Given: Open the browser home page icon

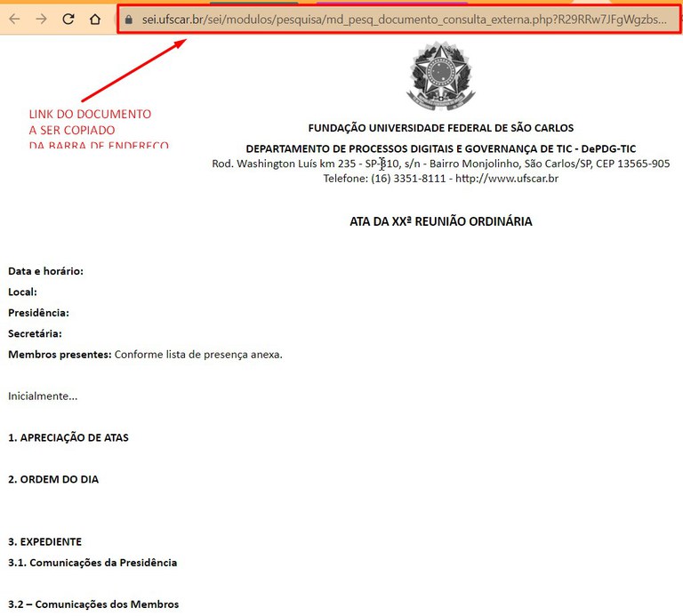Looking at the screenshot, I should 95,20.
